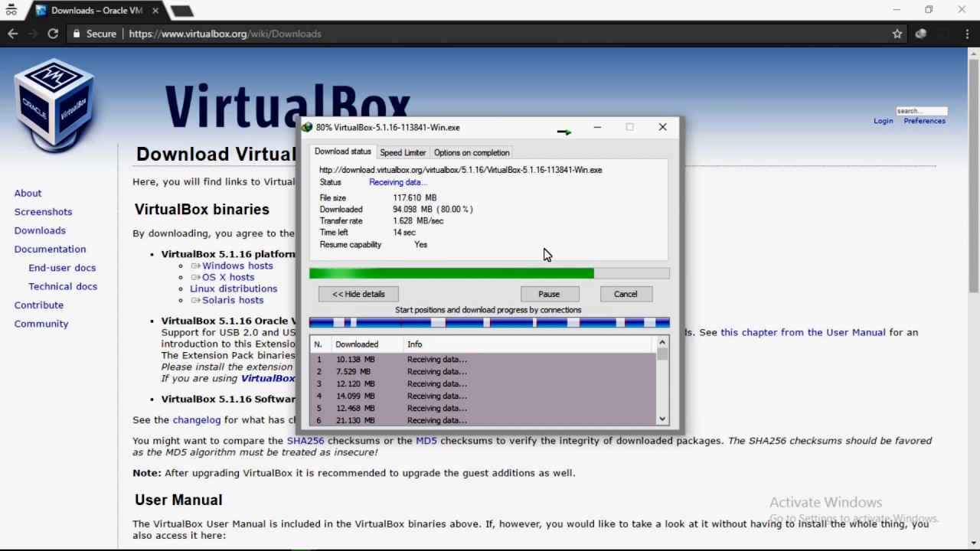Click the browser back arrow
The image size is (980, 551).
click(12, 34)
